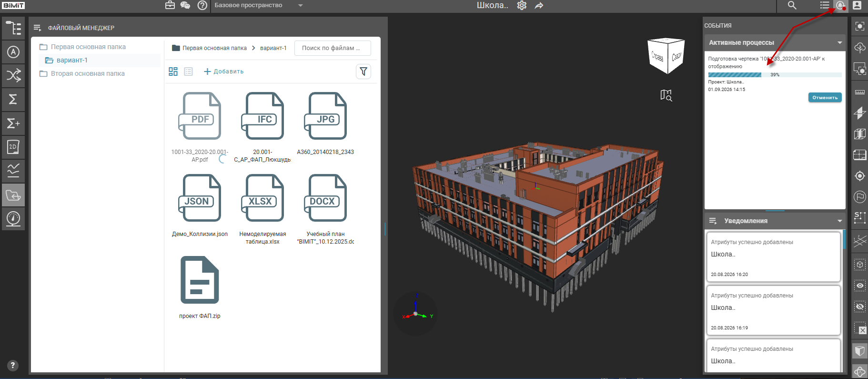
Task: Open the sigma summary tool
Action: tap(13, 99)
